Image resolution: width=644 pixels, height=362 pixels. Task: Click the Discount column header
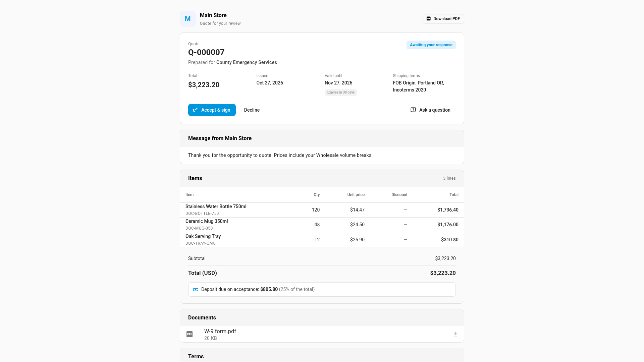pos(399,195)
